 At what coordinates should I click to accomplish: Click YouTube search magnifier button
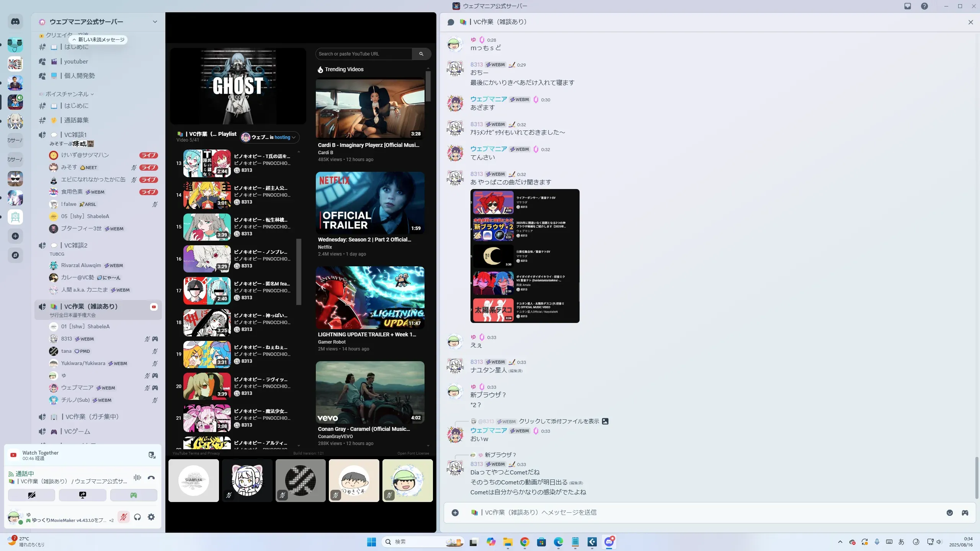421,54
